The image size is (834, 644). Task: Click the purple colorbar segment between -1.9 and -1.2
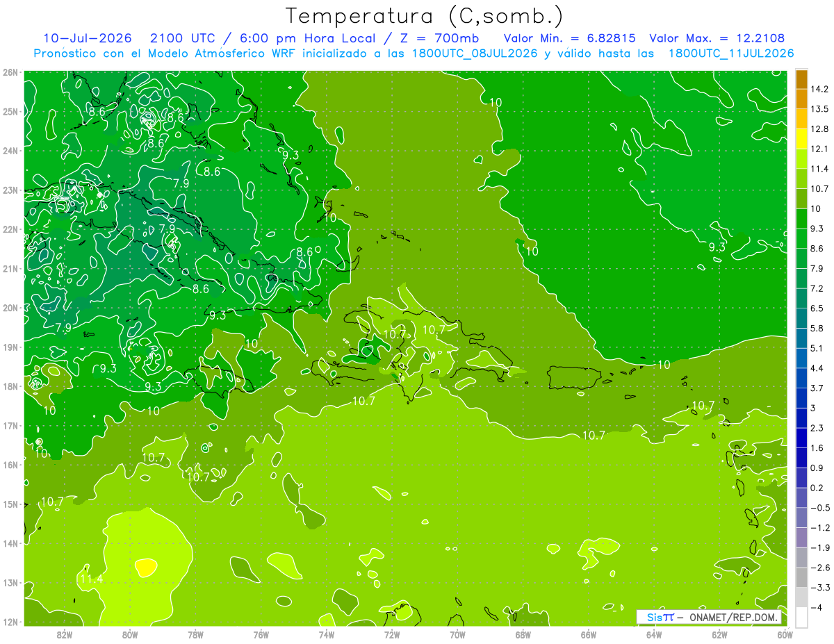[801, 536]
